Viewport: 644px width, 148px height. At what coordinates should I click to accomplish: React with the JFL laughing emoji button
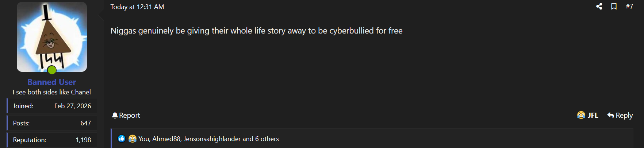(x=587, y=115)
